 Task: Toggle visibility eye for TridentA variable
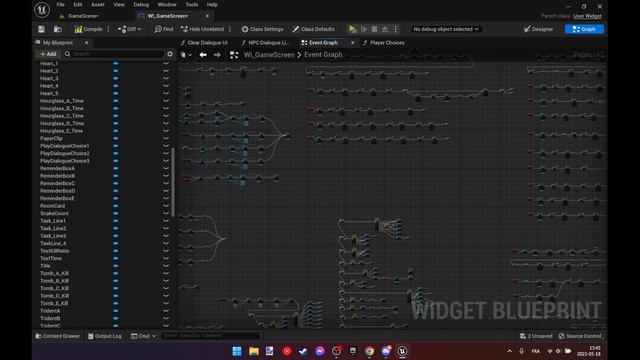coord(166,311)
